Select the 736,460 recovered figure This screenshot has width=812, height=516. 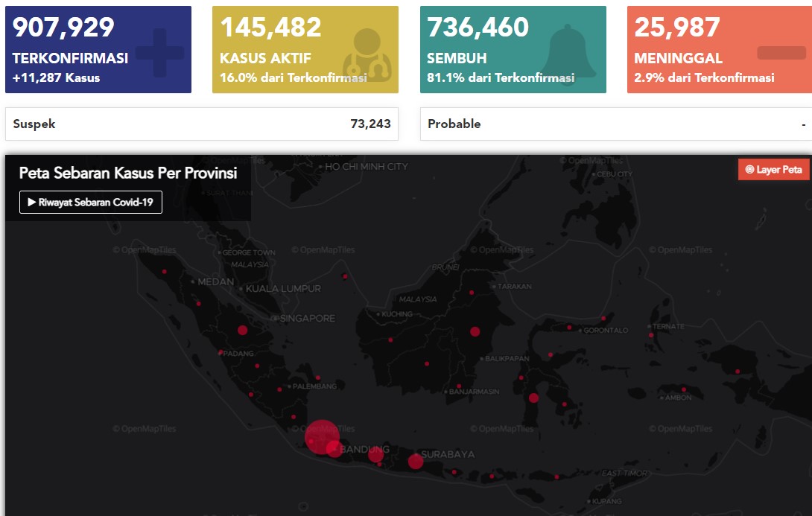(x=478, y=28)
